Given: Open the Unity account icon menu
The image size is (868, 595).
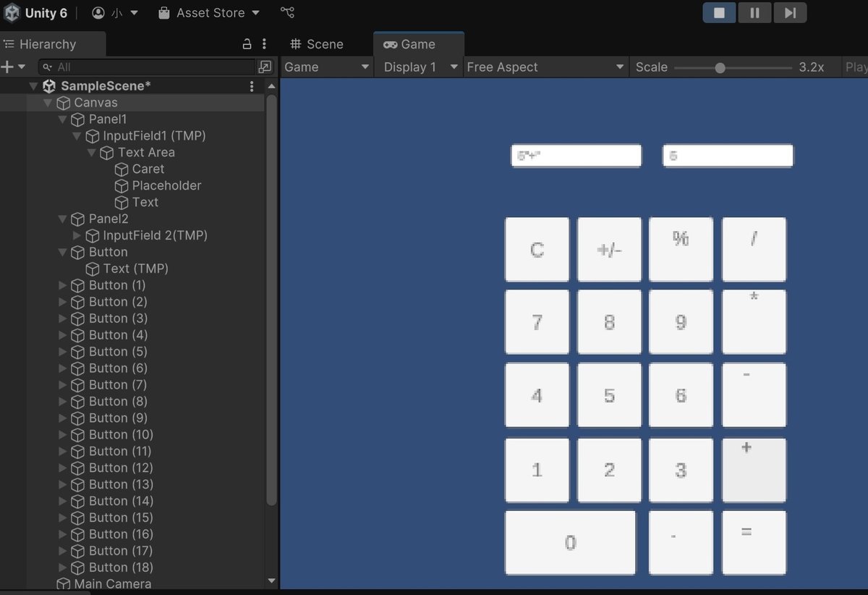Looking at the screenshot, I should click(98, 12).
